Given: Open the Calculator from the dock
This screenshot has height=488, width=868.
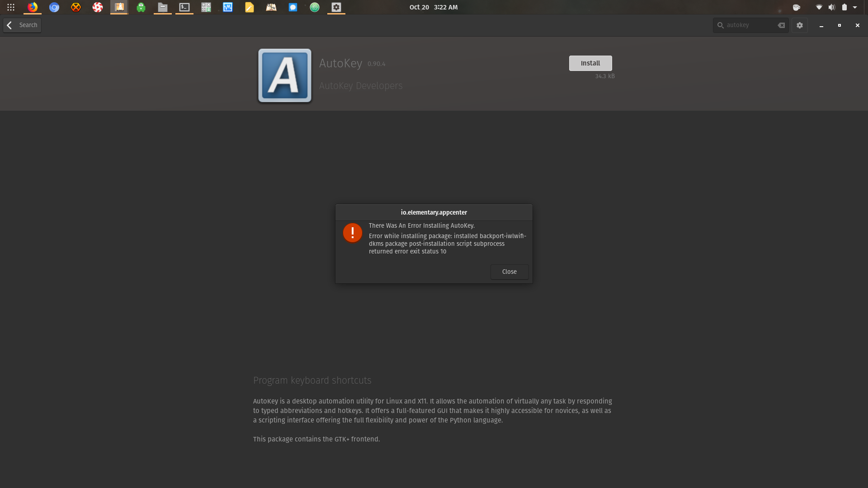Looking at the screenshot, I should (206, 7).
